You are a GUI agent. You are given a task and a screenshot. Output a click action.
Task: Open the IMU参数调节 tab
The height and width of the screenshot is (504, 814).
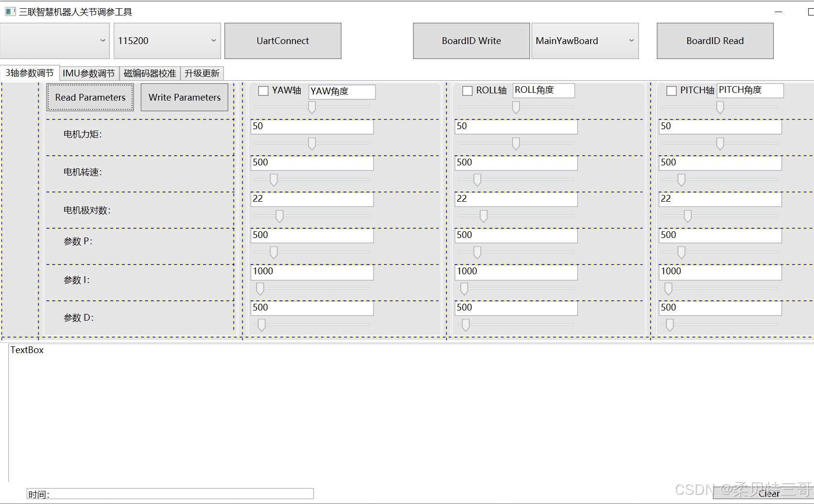(x=89, y=74)
